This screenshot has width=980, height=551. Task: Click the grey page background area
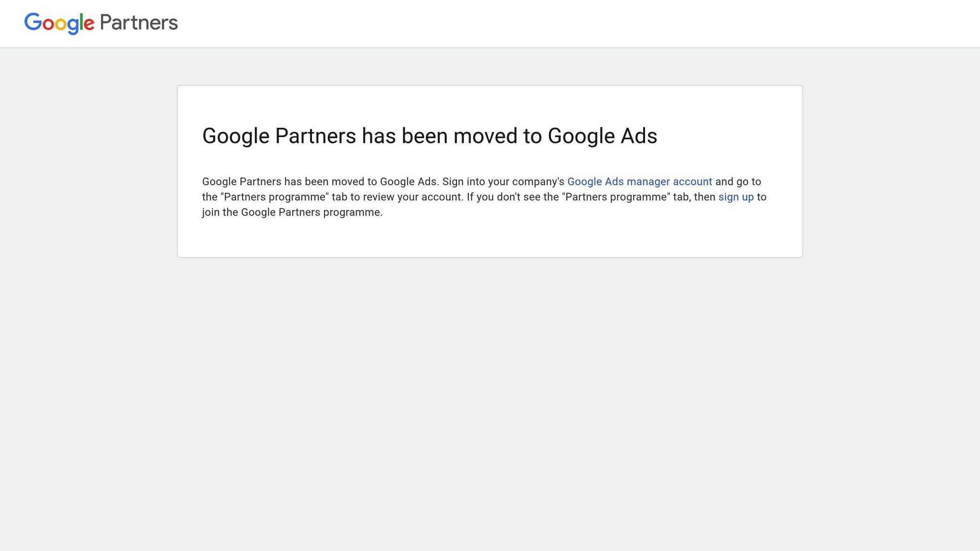(490, 383)
